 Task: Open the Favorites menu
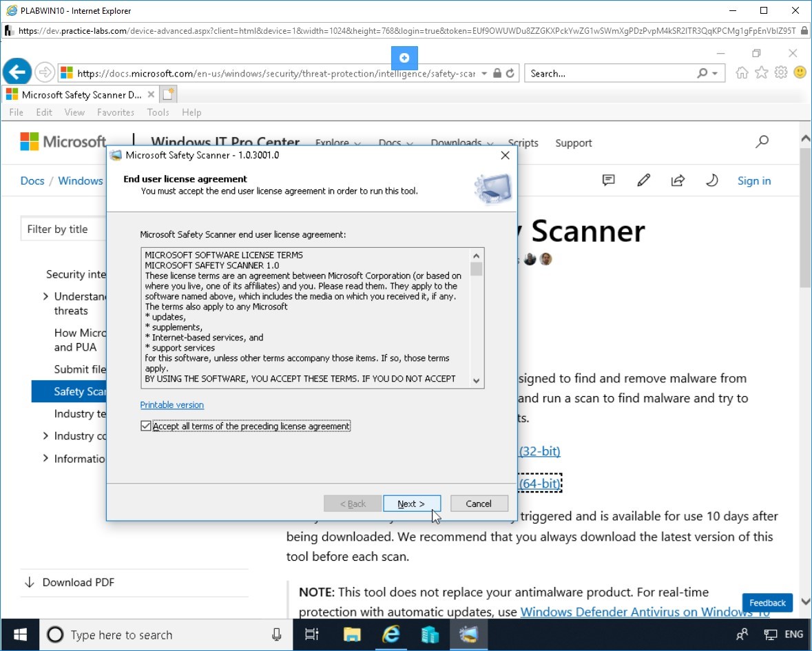pos(116,112)
